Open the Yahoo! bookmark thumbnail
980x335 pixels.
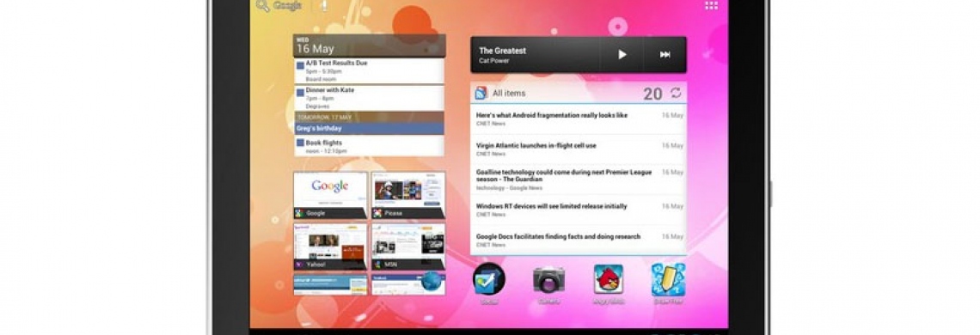point(331,247)
